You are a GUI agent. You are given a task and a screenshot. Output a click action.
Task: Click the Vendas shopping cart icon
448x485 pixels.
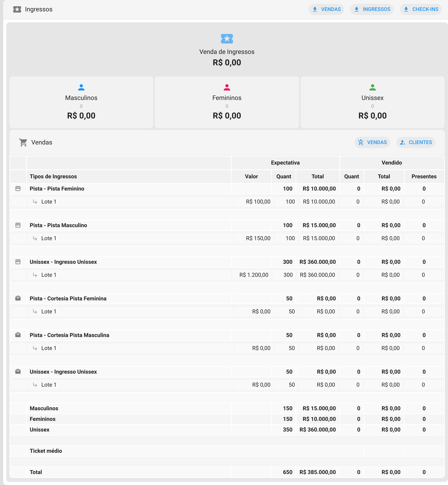[x=23, y=142]
